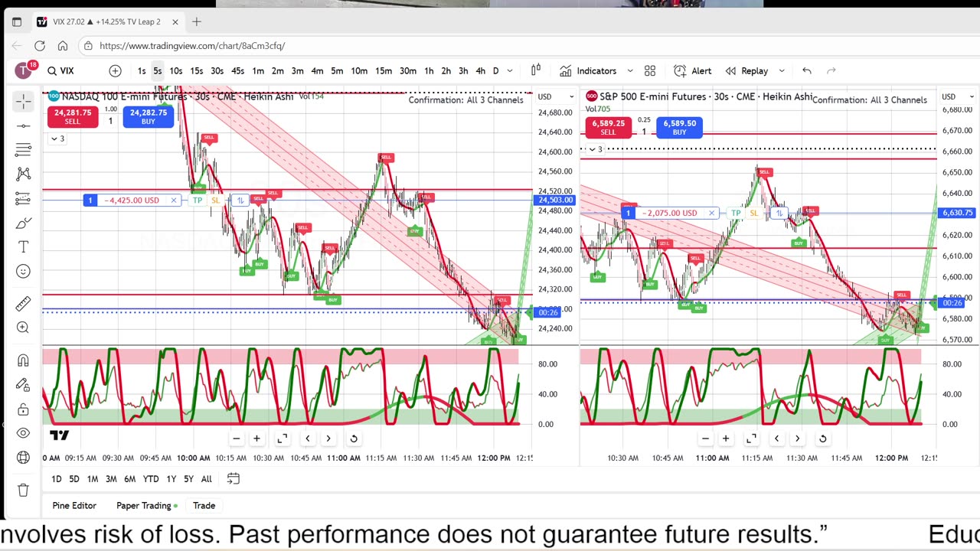Click TP on the NASDAQ position line
This screenshot has width=980, height=551.
[x=198, y=201]
